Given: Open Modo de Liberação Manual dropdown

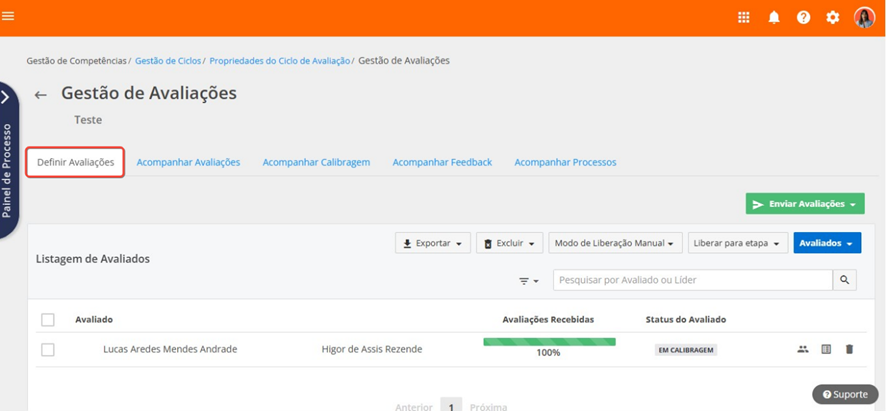Looking at the screenshot, I should [x=615, y=243].
